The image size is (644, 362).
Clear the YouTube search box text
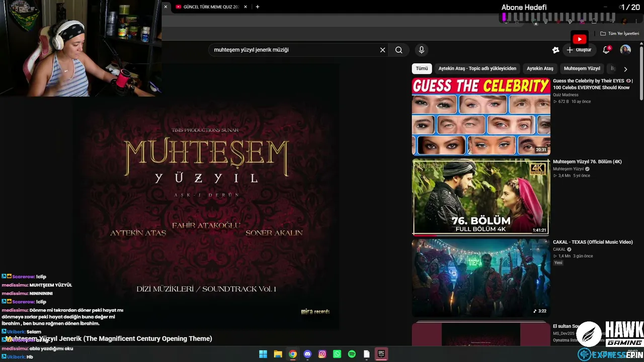coord(382,50)
